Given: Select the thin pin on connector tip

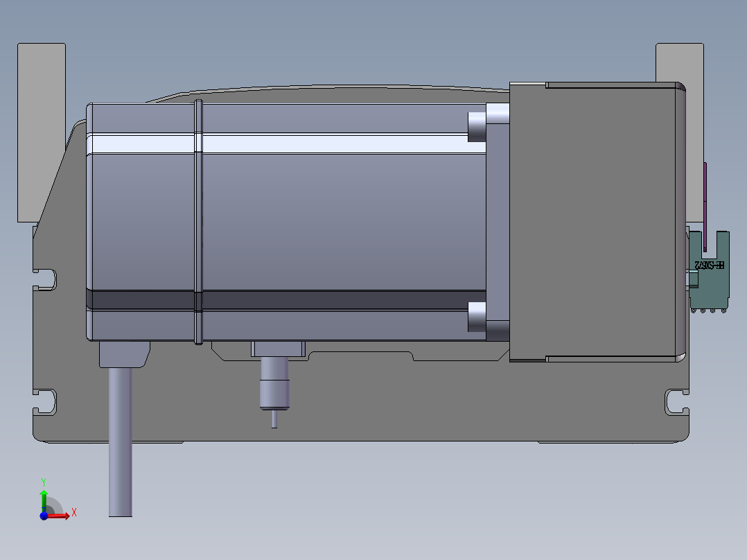Looking at the screenshot, I should pyautogui.click(x=274, y=419).
